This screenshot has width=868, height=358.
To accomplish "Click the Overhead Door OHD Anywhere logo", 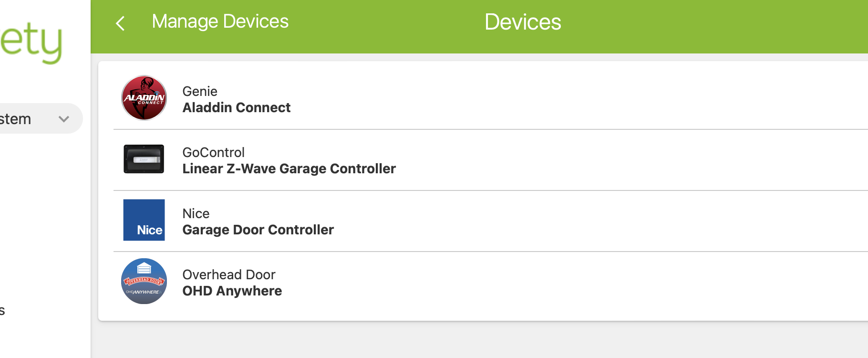I will [x=144, y=281].
